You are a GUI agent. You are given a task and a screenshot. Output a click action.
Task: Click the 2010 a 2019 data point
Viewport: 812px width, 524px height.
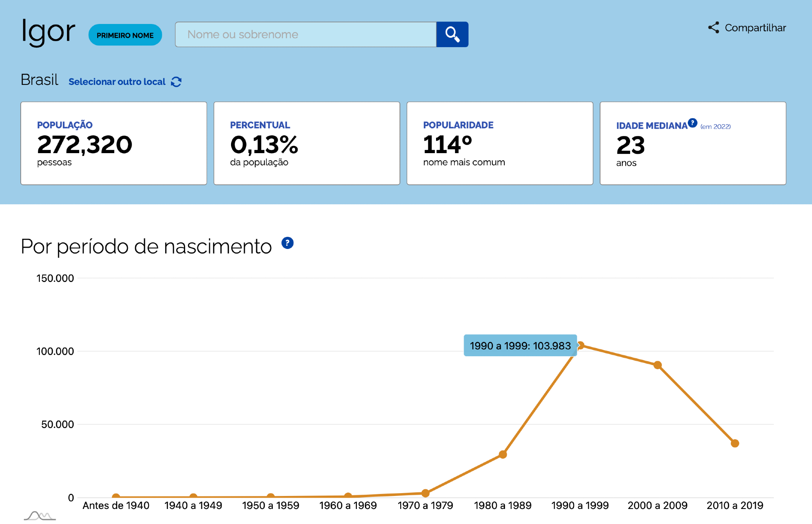[735, 443]
